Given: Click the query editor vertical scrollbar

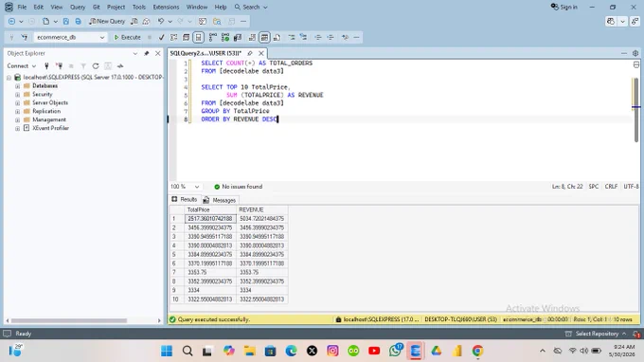Looking at the screenshot, I should [635, 110].
